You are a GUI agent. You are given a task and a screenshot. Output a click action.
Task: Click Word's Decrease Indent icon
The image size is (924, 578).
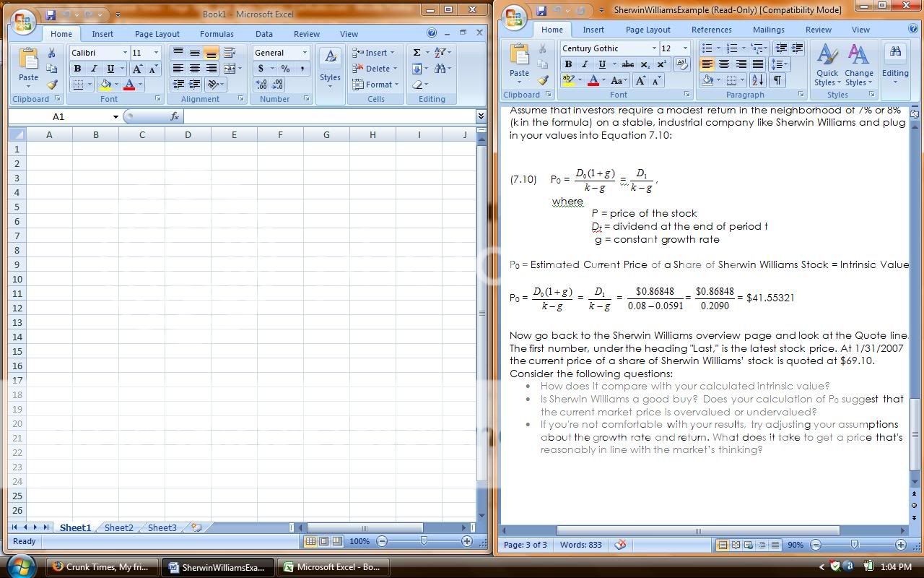click(781, 48)
